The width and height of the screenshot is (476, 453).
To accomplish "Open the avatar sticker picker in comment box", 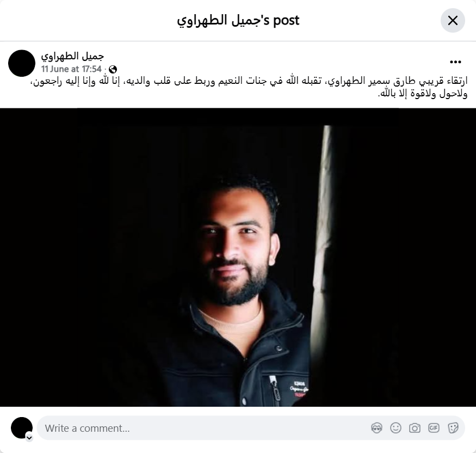I will (x=376, y=428).
